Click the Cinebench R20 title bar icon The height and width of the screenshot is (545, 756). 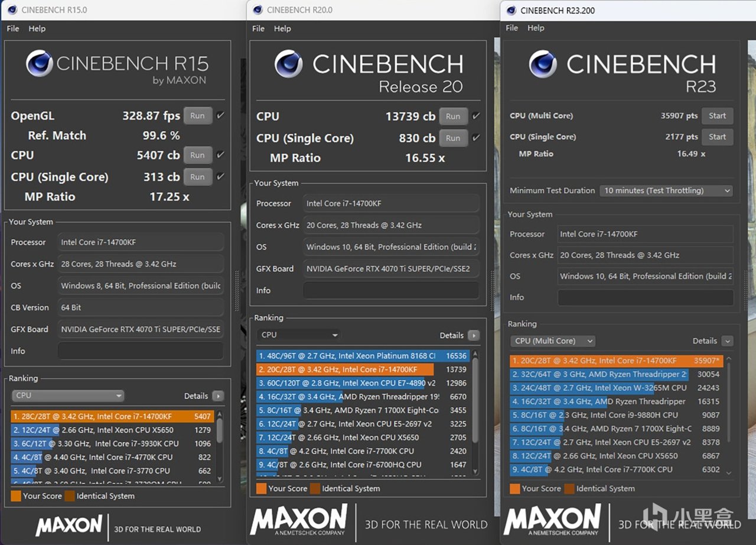(257, 10)
